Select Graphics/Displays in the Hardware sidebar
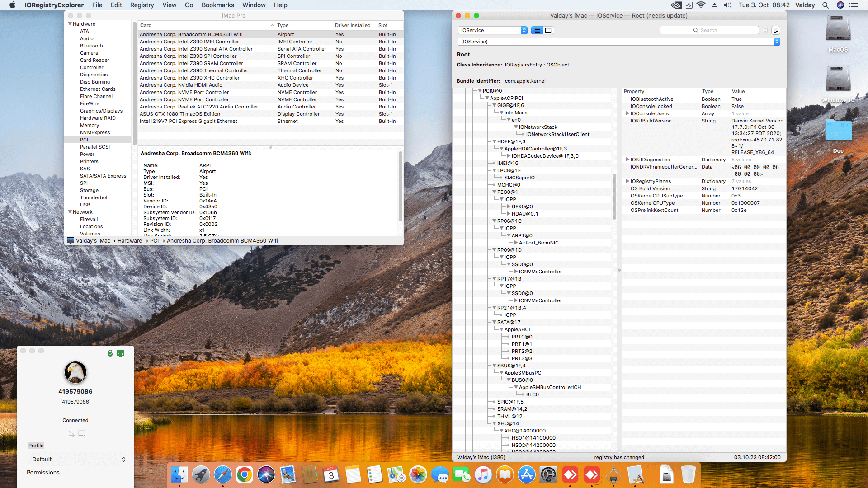This screenshot has height=488, width=868. click(x=101, y=111)
